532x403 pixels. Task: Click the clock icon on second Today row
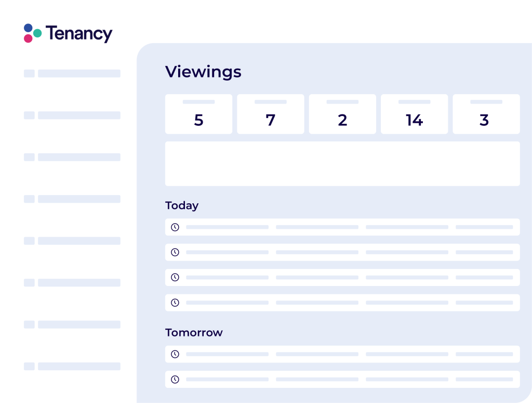(175, 252)
